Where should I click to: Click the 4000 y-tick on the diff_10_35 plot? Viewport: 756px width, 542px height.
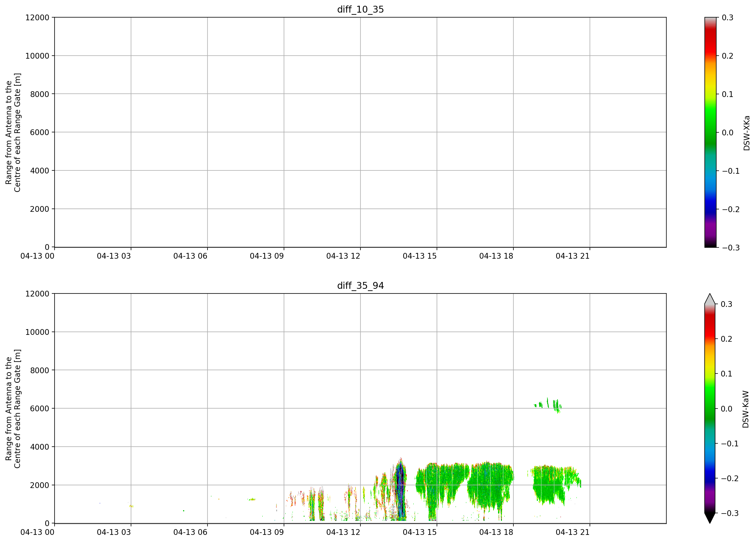(x=40, y=171)
